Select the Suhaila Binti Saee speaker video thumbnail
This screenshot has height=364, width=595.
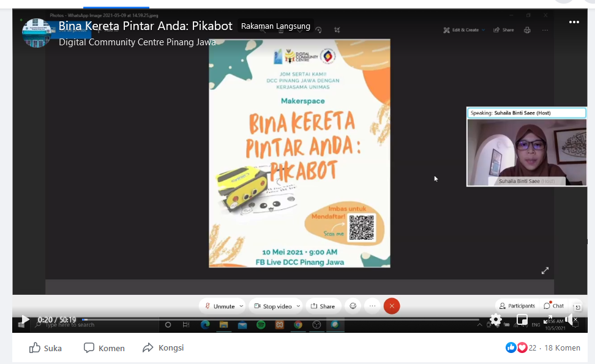tap(526, 152)
